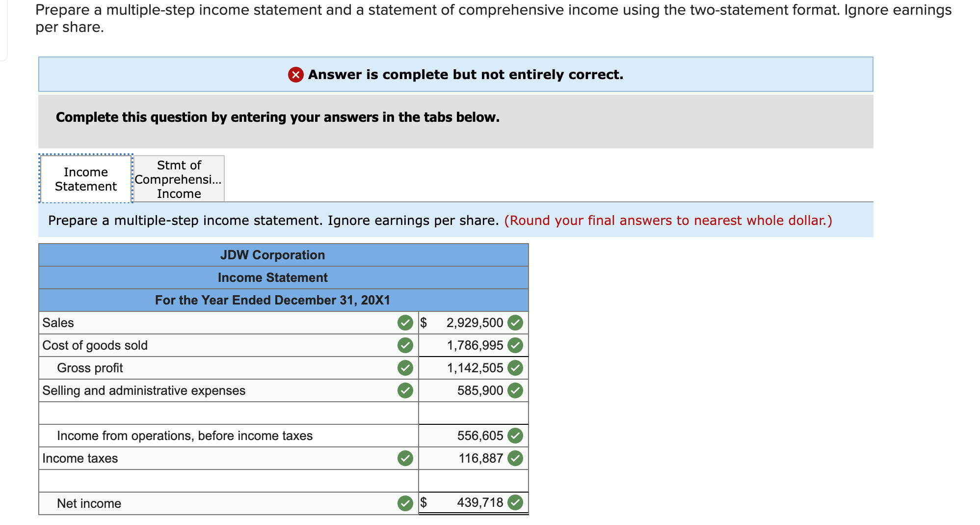Click the checkmark next to 439,718 amount
The height and width of the screenshot is (525, 980).
tap(515, 502)
